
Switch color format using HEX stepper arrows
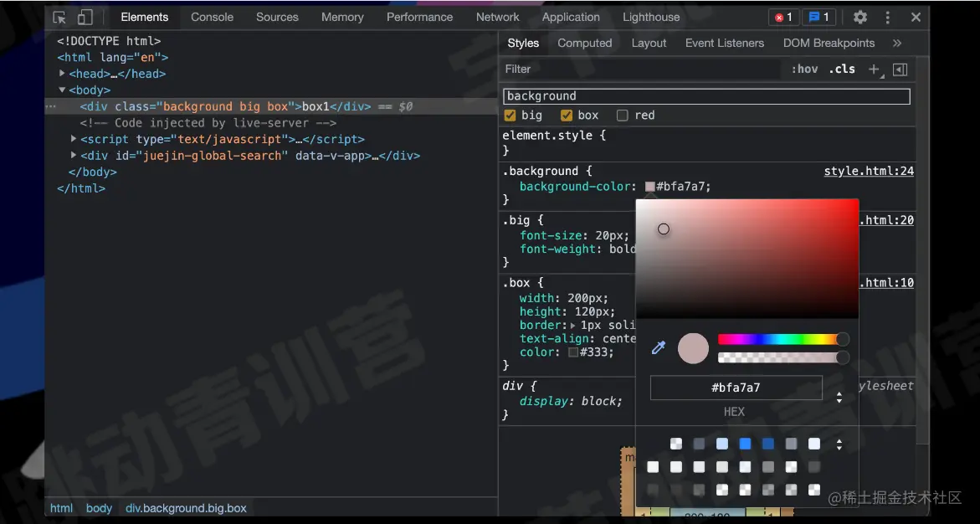click(x=839, y=397)
